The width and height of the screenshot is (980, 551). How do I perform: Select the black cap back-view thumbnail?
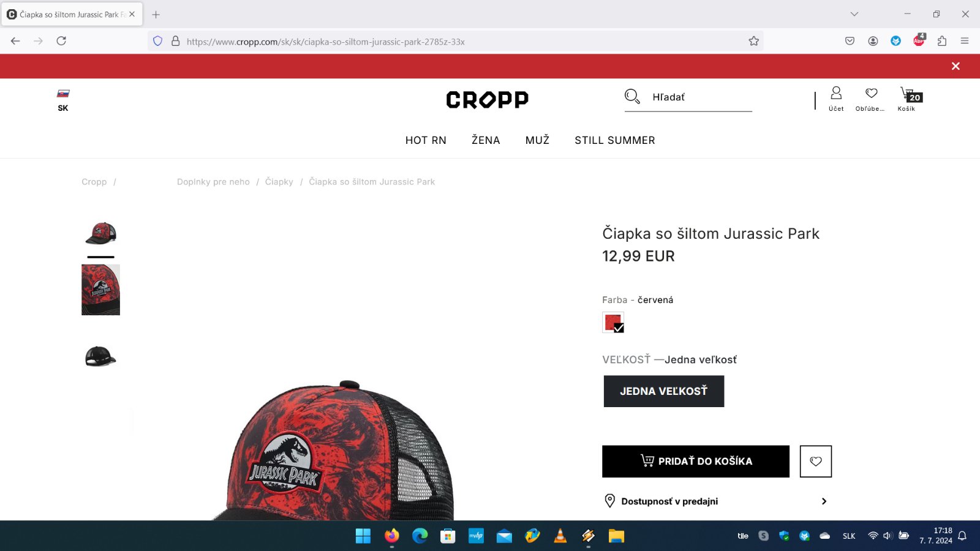point(100,356)
